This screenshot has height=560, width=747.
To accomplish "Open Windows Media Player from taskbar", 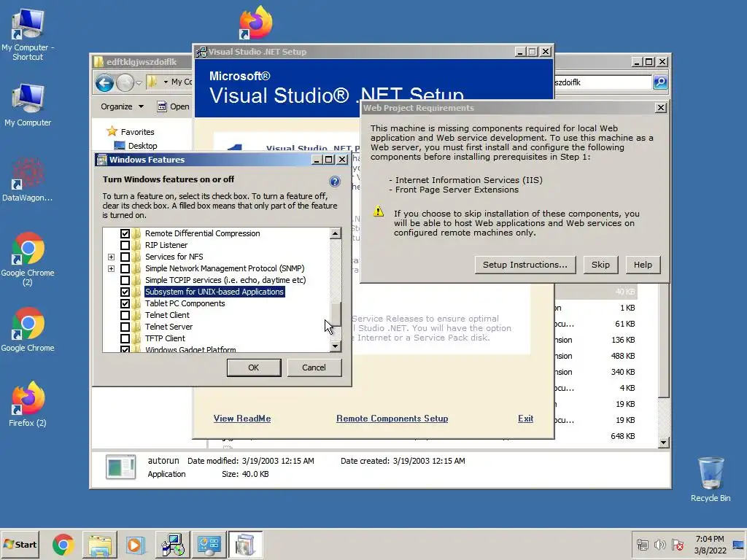I will click(135, 544).
